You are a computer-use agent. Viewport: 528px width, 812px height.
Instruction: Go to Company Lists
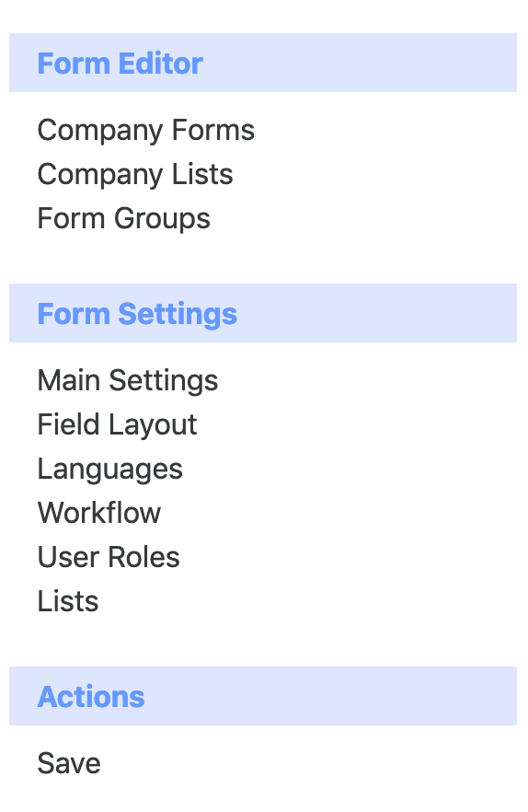[135, 174]
